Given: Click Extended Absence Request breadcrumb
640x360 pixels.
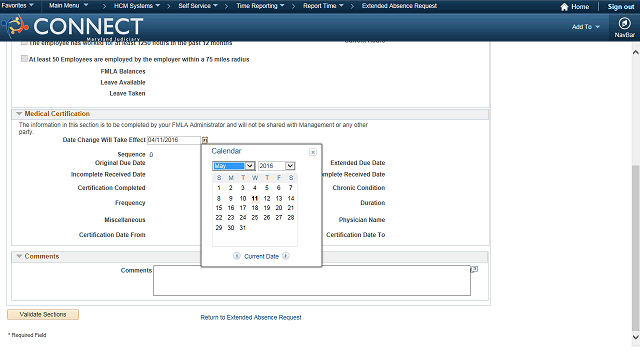Looking at the screenshot, I should pyautogui.click(x=399, y=6).
